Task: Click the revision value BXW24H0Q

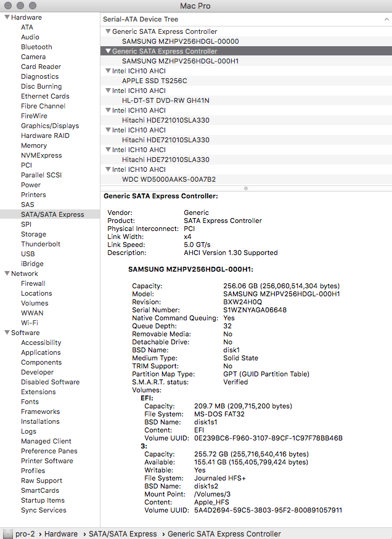Action: pyautogui.click(x=242, y=302)
